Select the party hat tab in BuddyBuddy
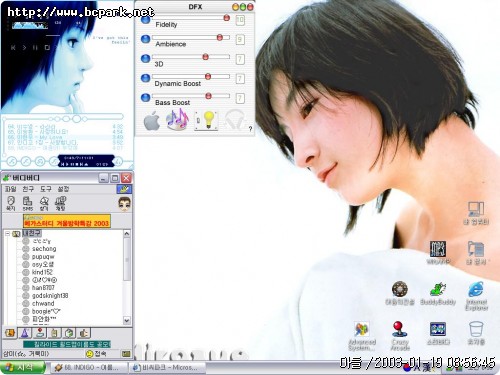 [x=25, y=332]
